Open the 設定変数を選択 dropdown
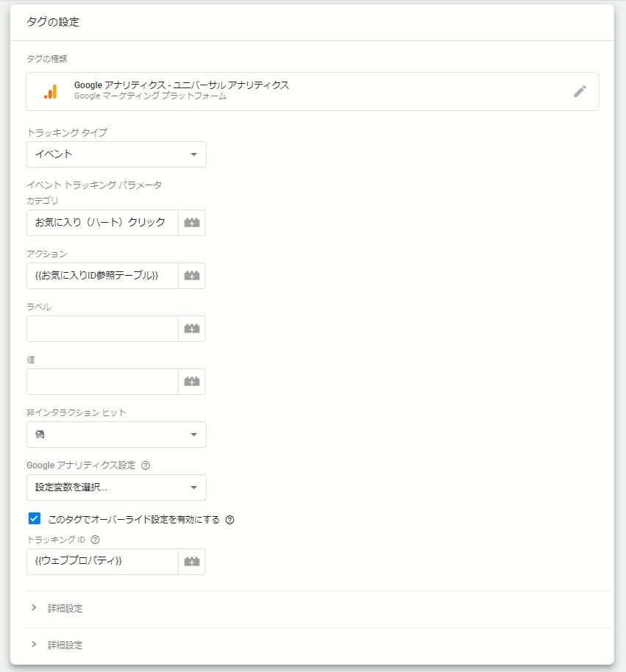This screenshot has width=626, height=672. pyautogui.click(x=116, y=487)
